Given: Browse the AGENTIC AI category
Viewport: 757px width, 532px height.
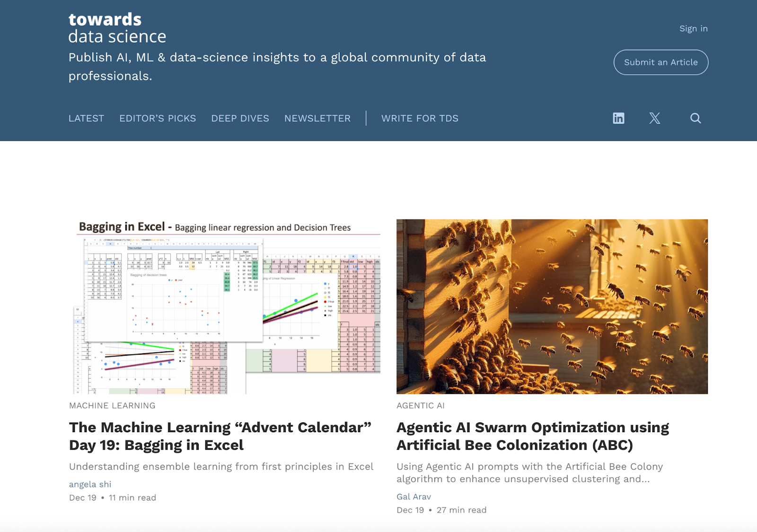Looking at the screenshot, I should pos(420,405).
